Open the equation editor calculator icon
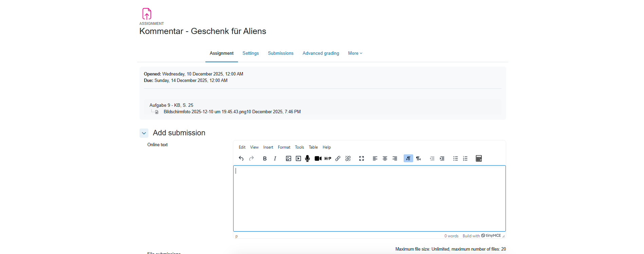Screen dimensions: 644x254 click(479, 158)
